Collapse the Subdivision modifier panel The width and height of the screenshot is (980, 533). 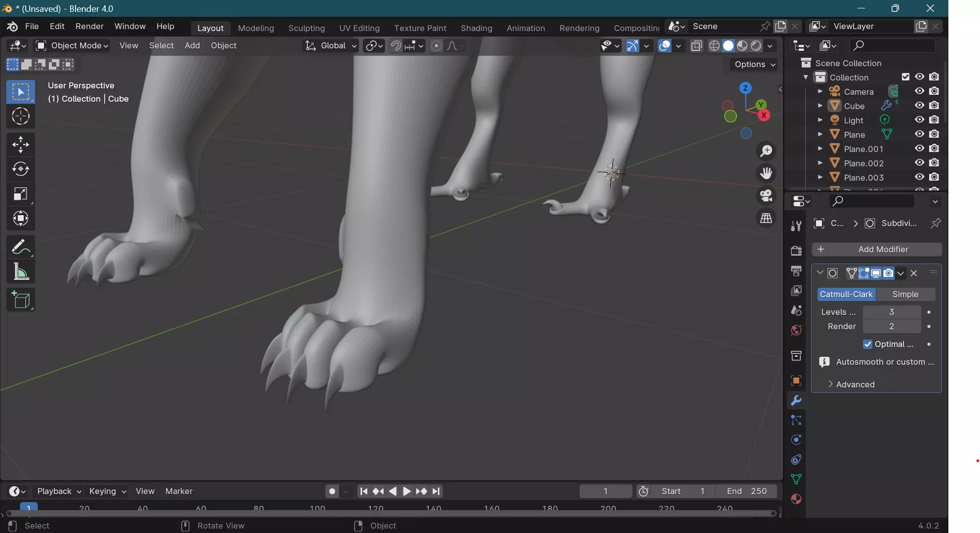pyautogui.click(x=820, y=273)
